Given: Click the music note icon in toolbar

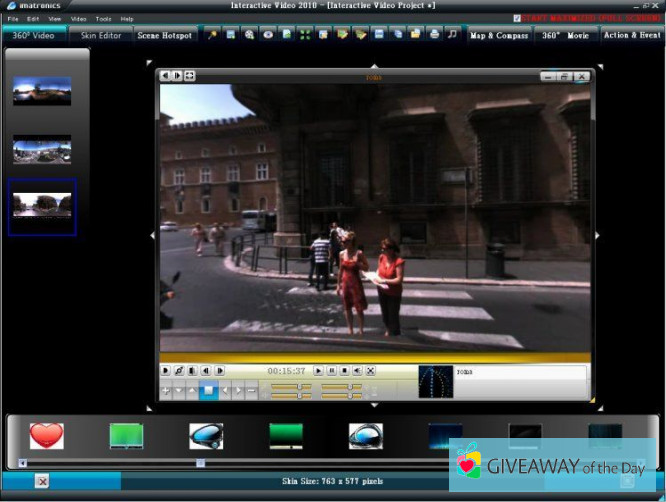Looking at the screenshot, I should coord(453,35).
